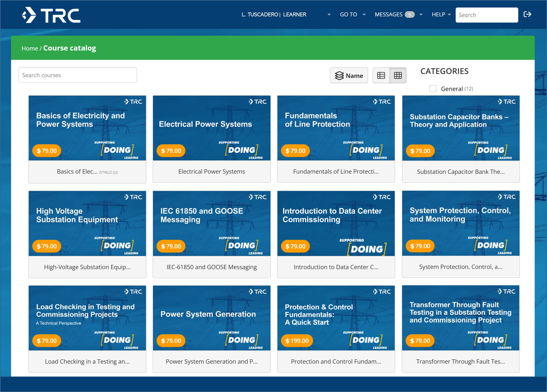The image size is (547, 392).
Task: Open the MESSAGES menu
Action: 389,15
